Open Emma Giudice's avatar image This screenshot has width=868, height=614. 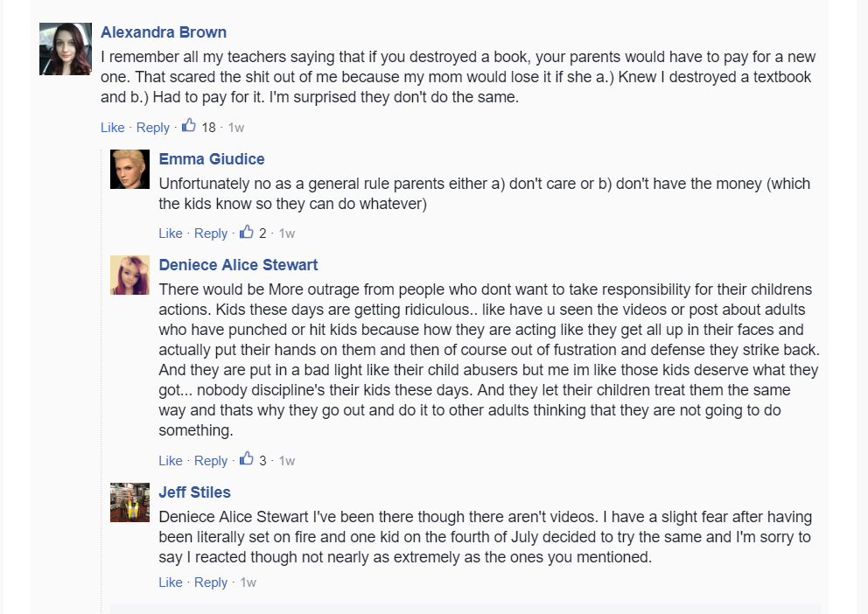[x=129, y=170]
